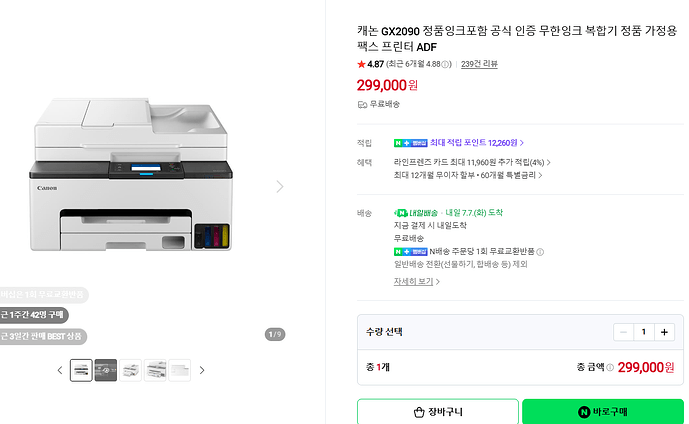Add item to cart with 장바구니
This screenshot has width=689, height=424.
click(438, 412)
